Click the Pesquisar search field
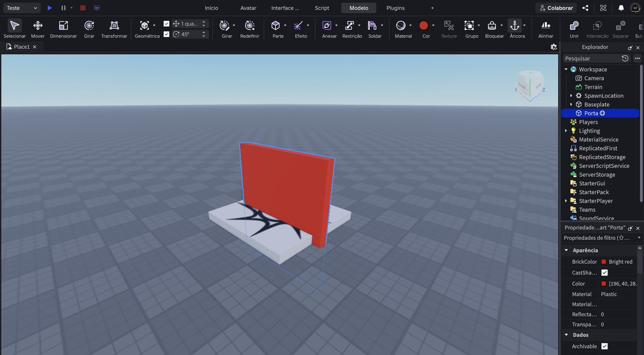 point(591,58)
